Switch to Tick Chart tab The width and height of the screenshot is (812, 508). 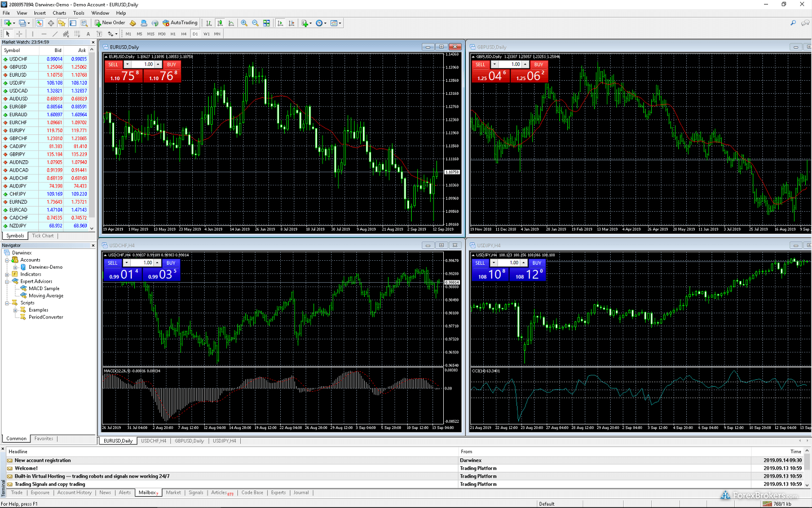tap(43, 236)
